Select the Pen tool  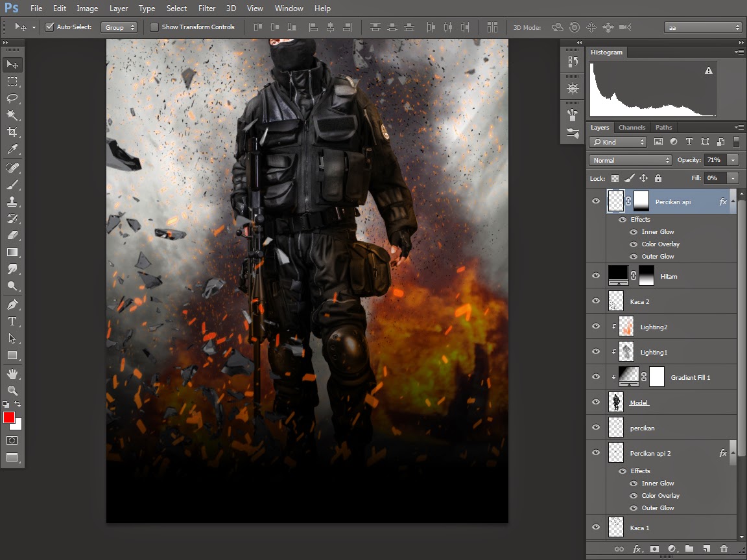pyautogui.click(x=12, y=305)
